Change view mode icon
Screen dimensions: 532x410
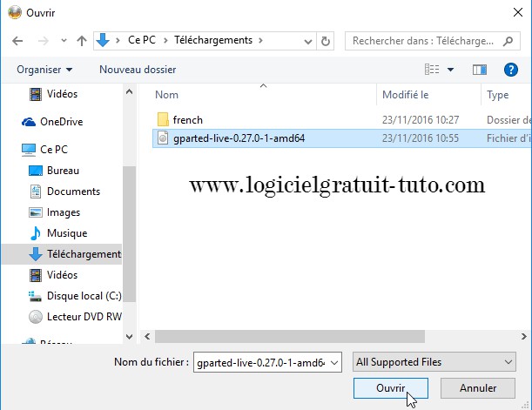point(432,70)
